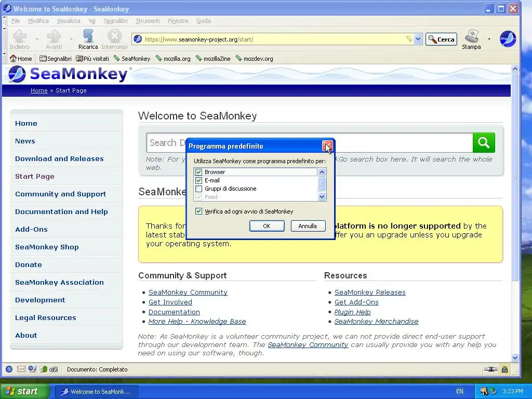Reload the page with Ricarica icon
532x399 pixels.
pos(88,36)
